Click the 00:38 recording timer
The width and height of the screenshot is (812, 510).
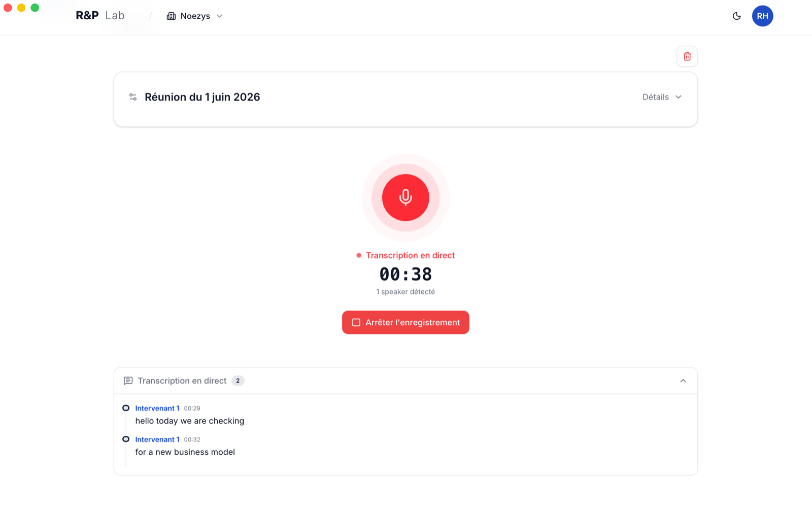[x=405, y=274]
